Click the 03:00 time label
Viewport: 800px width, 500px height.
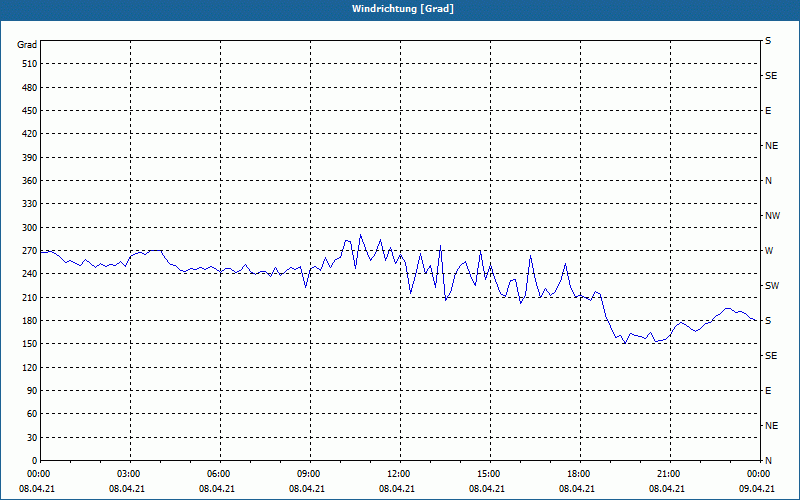(x=131, y=474)
